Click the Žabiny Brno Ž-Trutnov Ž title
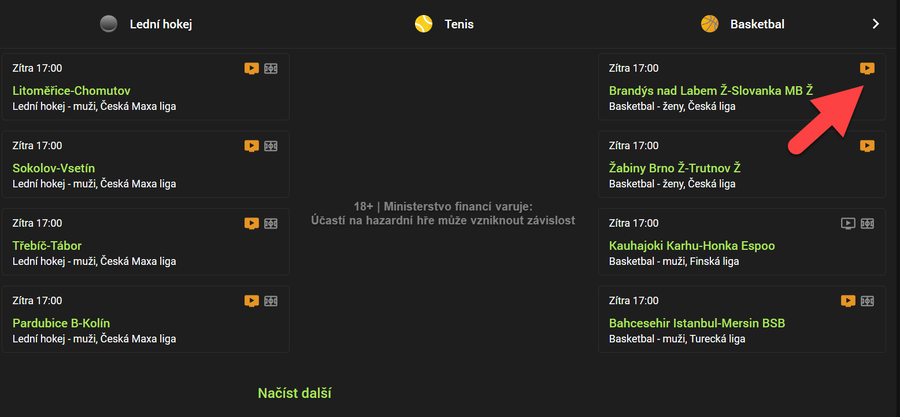Image resolution: width=900 pixels, height=417 pixels. [x=674, y=168]
